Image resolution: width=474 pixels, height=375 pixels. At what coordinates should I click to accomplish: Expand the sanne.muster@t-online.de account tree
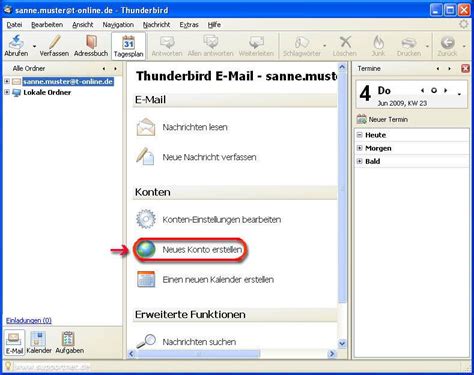click(x=7, y=81)
